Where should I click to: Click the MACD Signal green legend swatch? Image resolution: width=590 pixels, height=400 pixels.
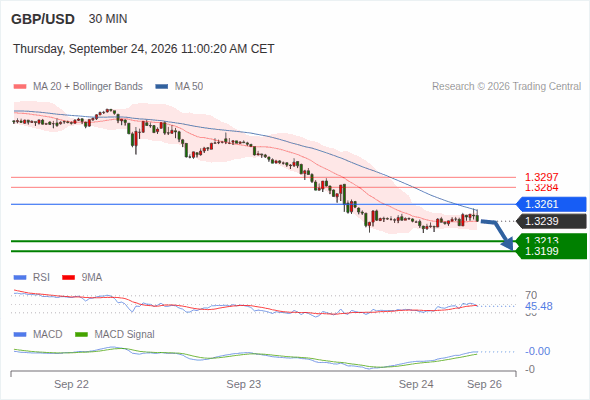tap(81, 335)
